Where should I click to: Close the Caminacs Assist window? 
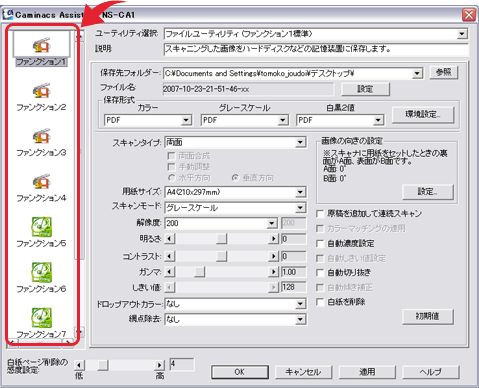469,15
